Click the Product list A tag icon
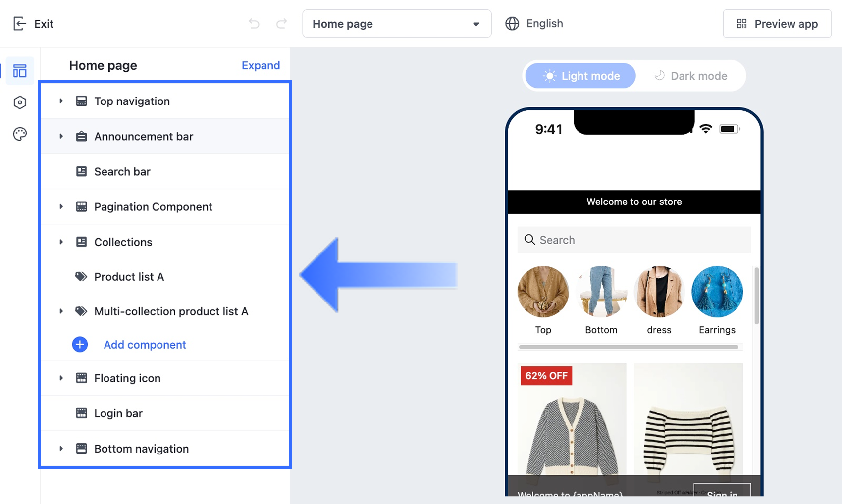The height and width of the screenshot is (504, 842). [x=81, y=277]
